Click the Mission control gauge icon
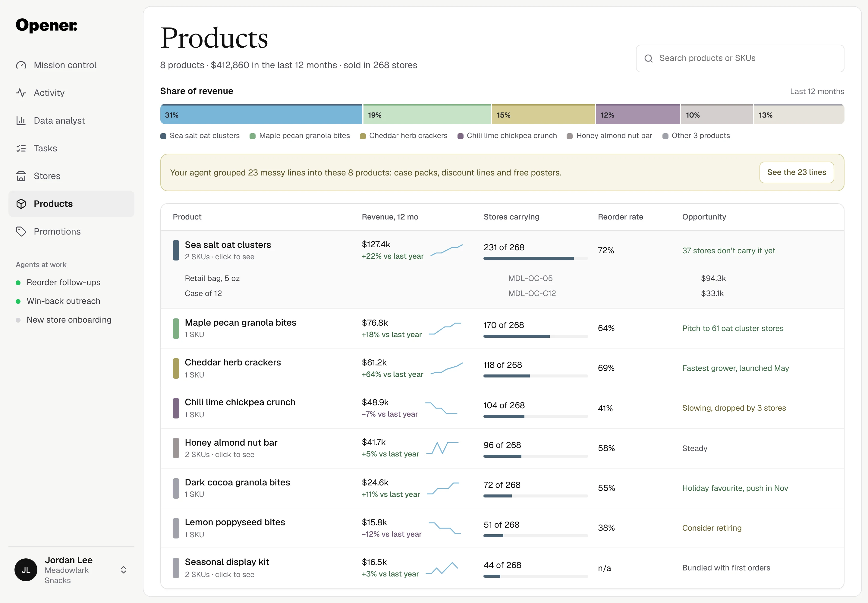The width and height of the screenshot is (868, 603). tap(21, 65)
